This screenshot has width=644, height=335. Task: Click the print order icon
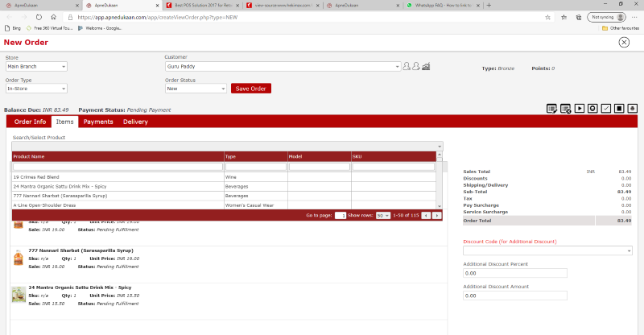[x=633, y=108]
